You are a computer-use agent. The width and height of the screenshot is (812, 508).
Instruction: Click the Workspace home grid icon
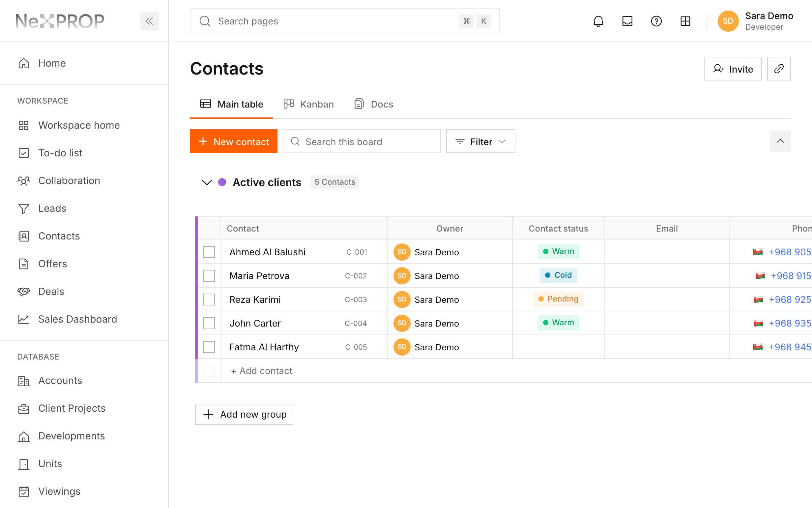(23, 125)
